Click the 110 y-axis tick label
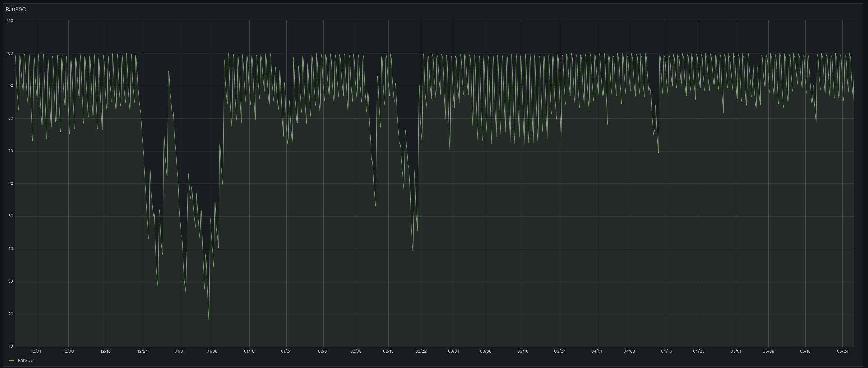This screenshot has width=868, height=368. coord(10,21)
